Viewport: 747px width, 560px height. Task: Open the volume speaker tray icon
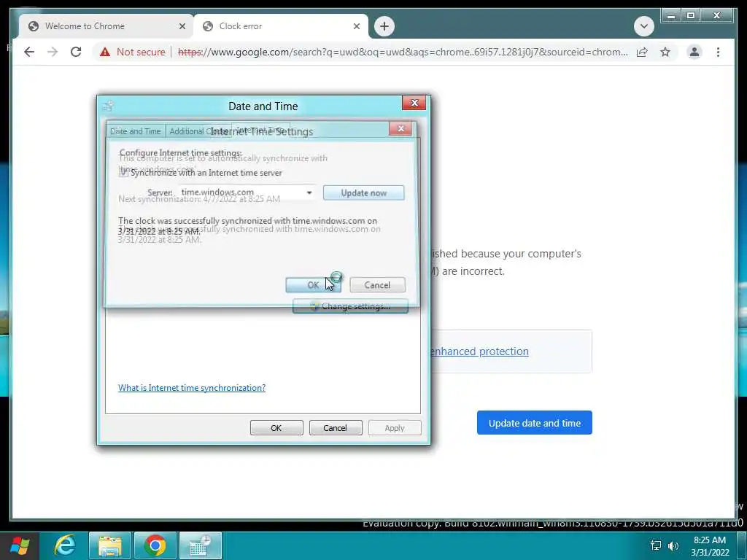pos(673,545)
